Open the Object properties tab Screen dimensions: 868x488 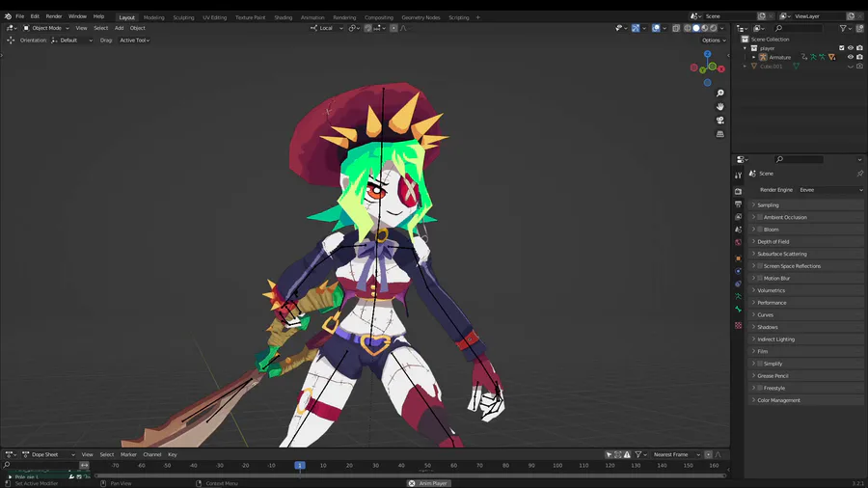[738, 258]
